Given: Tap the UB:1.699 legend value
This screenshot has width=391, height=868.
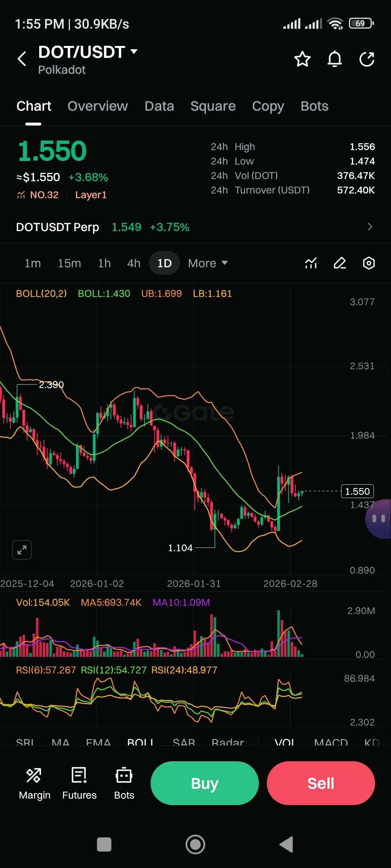Looking at the screenshot, I should click(x=161, y=294).
